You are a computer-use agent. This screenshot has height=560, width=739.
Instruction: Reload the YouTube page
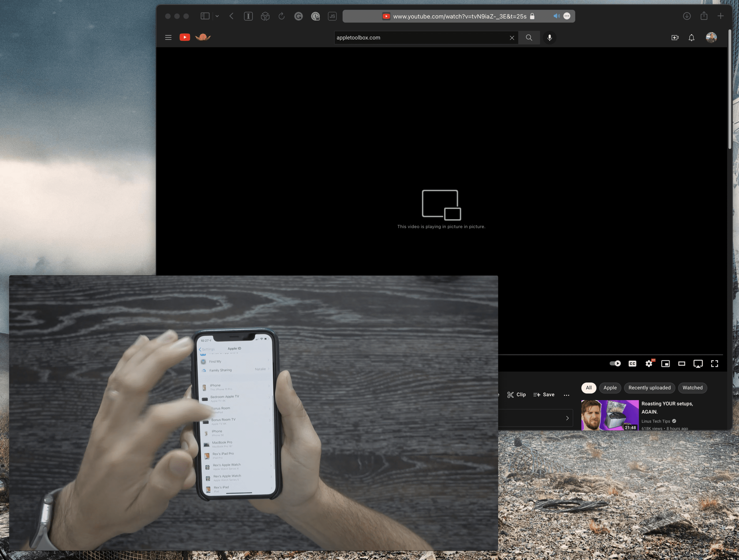pyautogui.click(x=282, y=16)
